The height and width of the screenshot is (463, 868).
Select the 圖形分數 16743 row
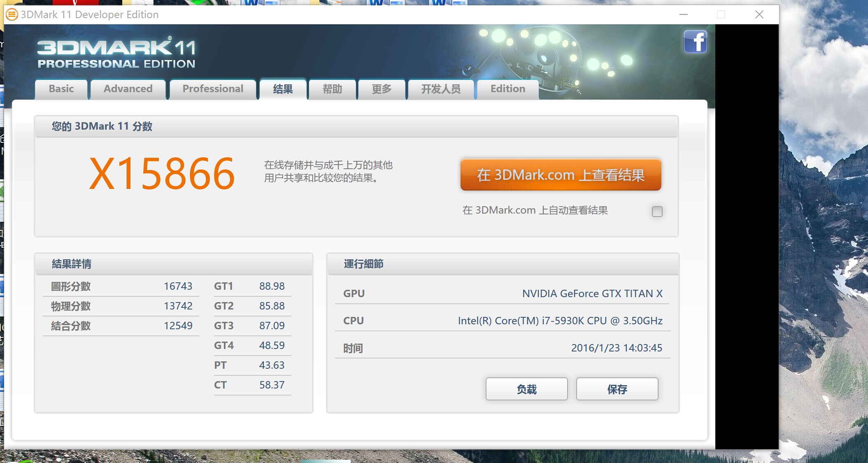[x=121, y=286]
